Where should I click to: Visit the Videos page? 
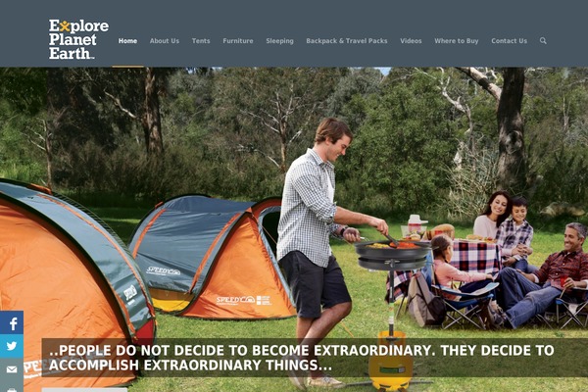(411, 41)
